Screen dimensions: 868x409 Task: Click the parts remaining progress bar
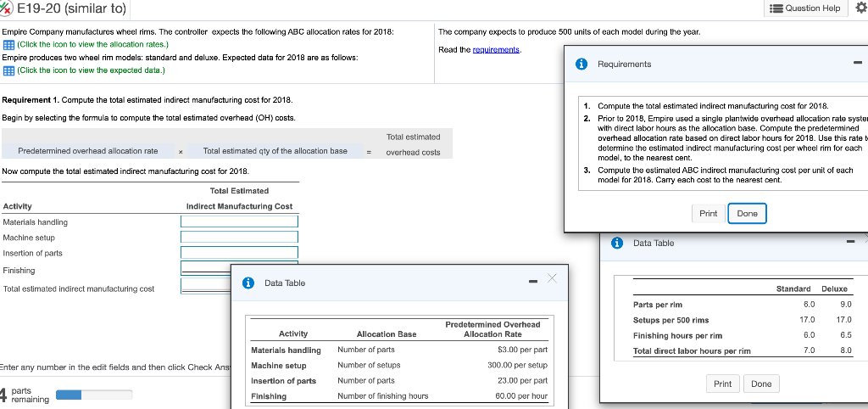[x=94, y=395]
